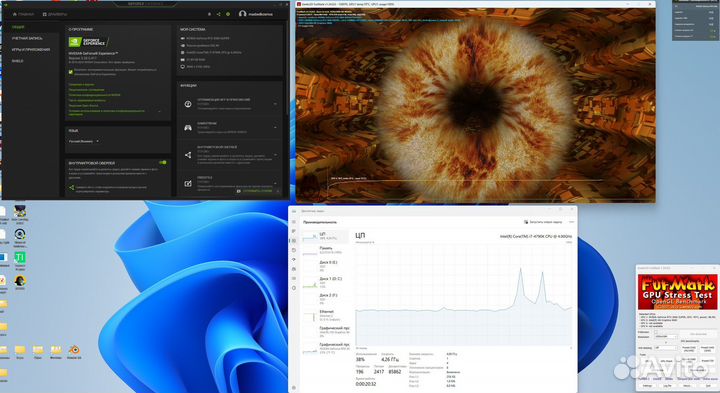
Task: Open App history icon in Task Manager
Action: (294, 250)
